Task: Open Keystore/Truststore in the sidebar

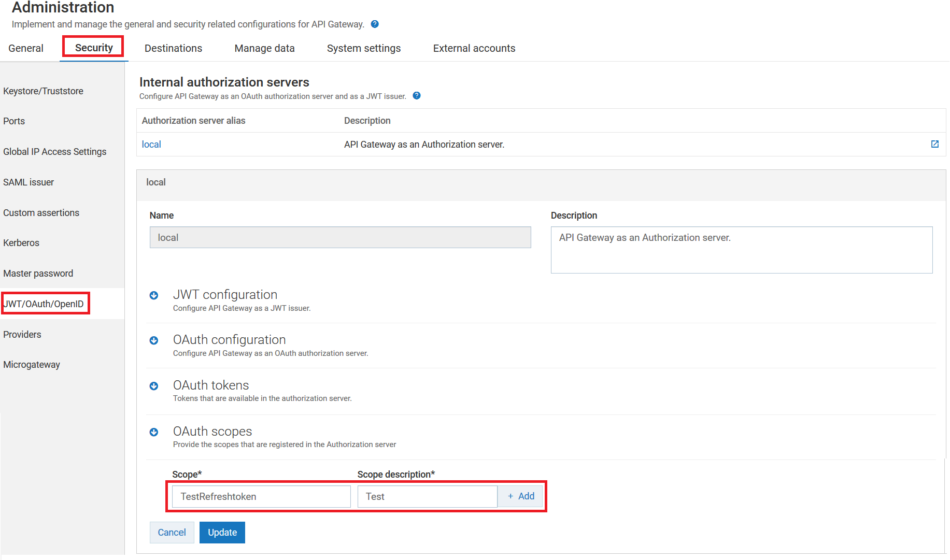Action: (x=43, y=91)
